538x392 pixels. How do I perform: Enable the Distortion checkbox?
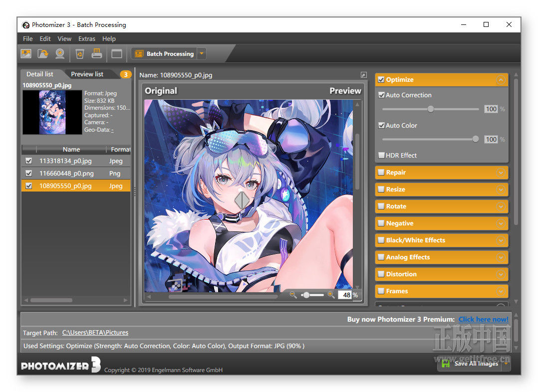[x=381, y=274]
